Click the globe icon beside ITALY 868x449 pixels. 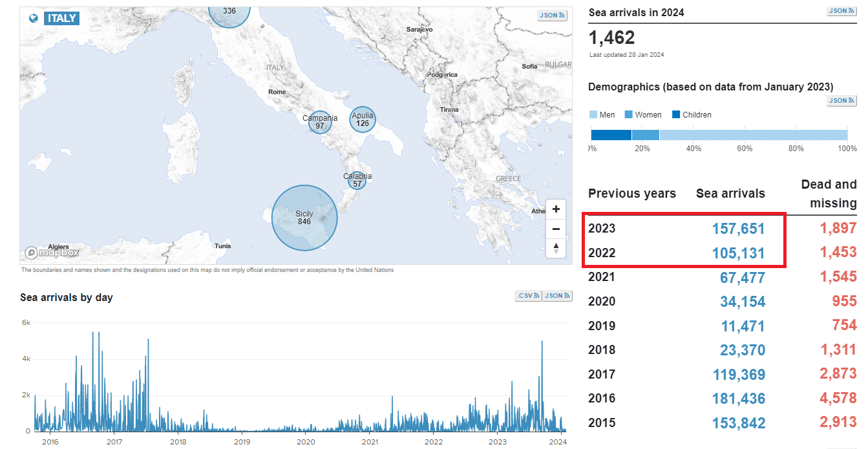34,18
